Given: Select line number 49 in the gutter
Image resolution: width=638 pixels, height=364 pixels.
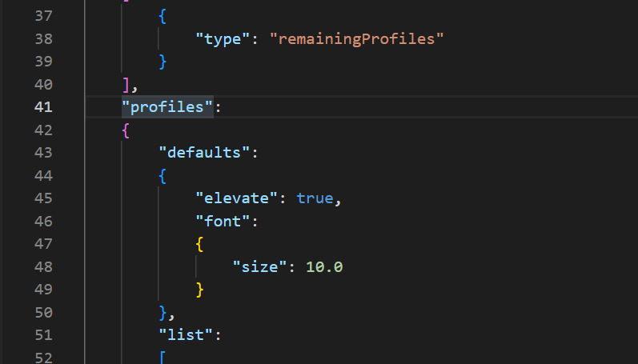Looking at the screenshot, I should [43, 290].
